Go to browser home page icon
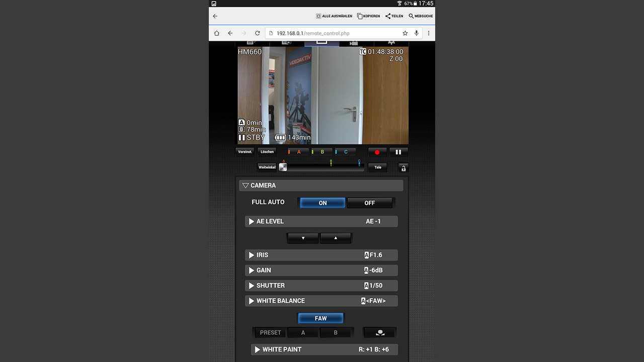Screen dimensions: 644x362 click(x=217, y=33)
